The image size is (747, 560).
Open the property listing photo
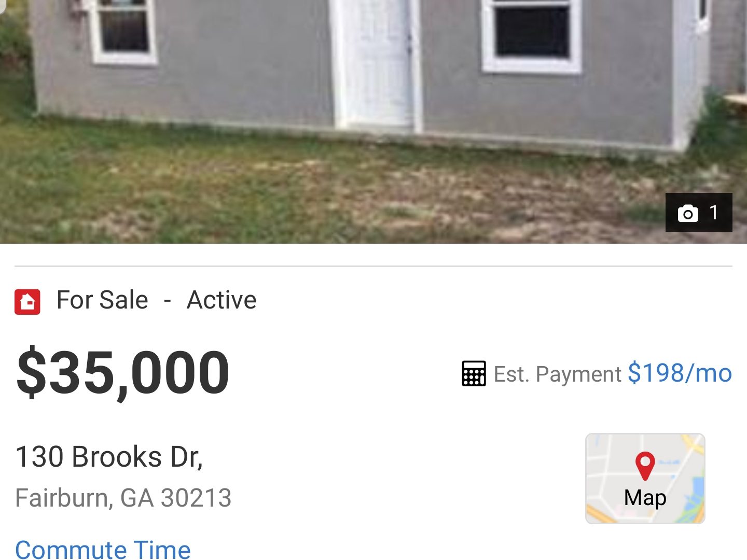coord(374,121)
